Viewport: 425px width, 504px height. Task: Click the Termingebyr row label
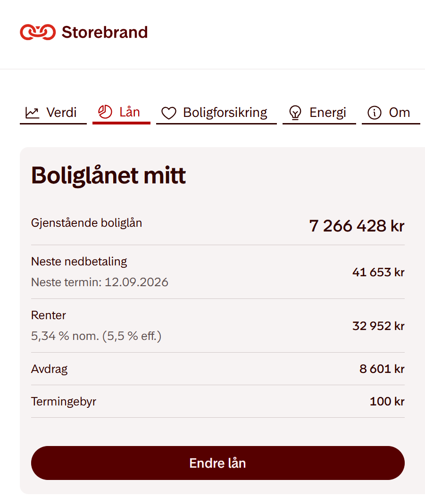[64, 402]
